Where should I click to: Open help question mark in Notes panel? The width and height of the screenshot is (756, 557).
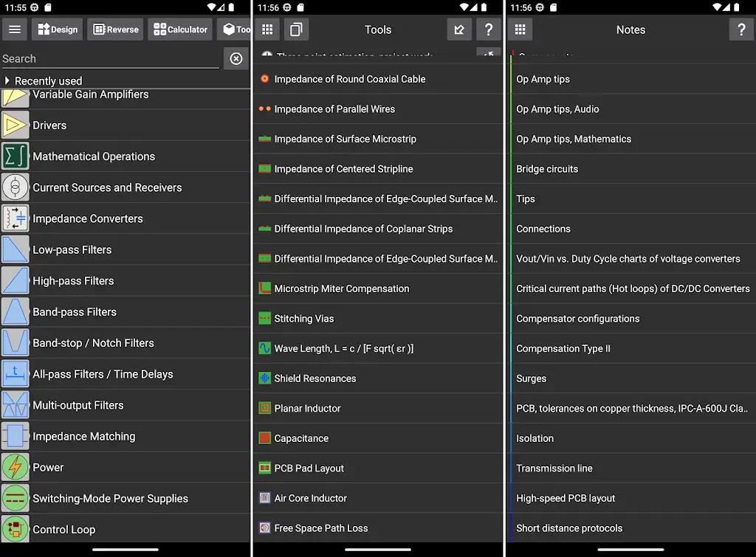pos(741,30)
